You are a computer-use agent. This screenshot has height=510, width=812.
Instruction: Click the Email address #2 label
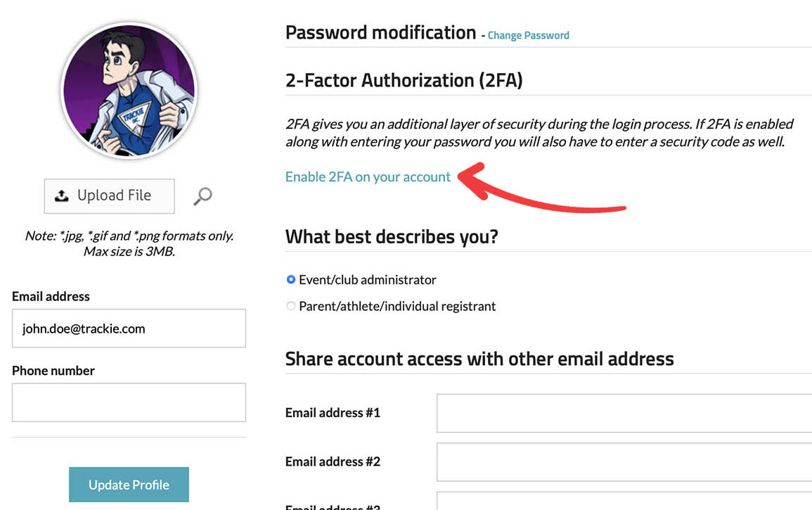[x=333, y=462]
